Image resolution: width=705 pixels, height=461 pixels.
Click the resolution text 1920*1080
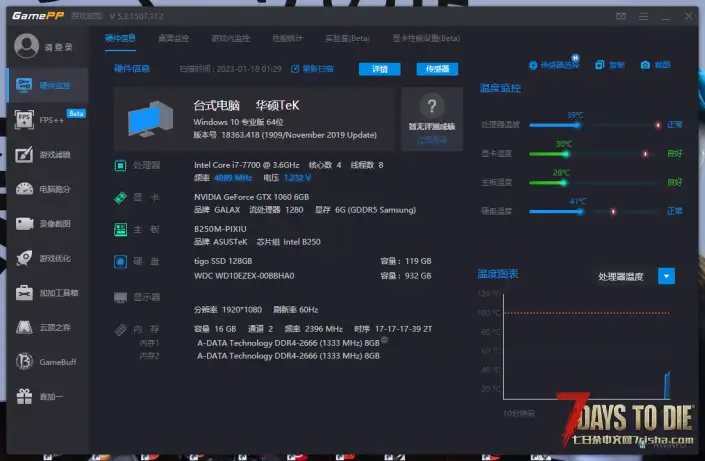(x=242, y=310)
